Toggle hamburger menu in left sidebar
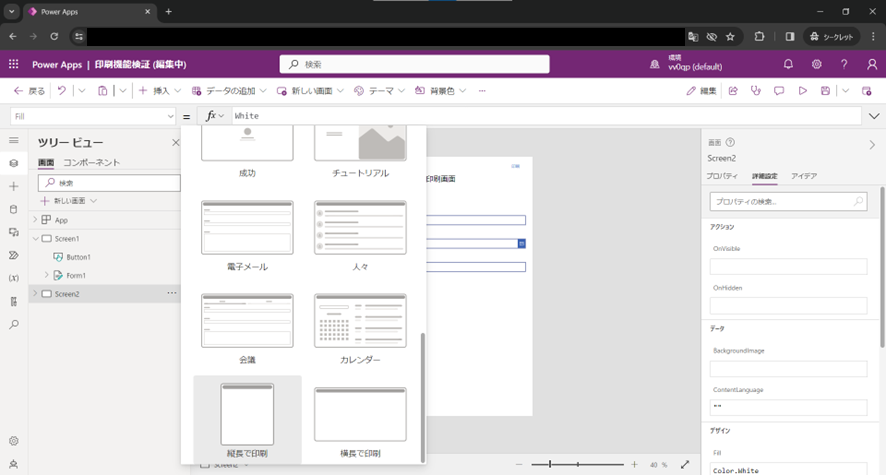Image resolution: width=886 pixels, height=475 pixels. [x=14, y=140]
